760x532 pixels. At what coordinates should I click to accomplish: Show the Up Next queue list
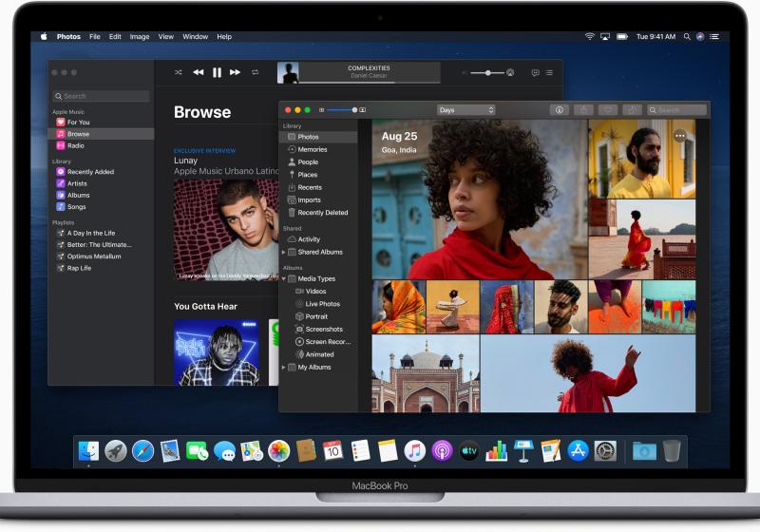pos(550,72)
